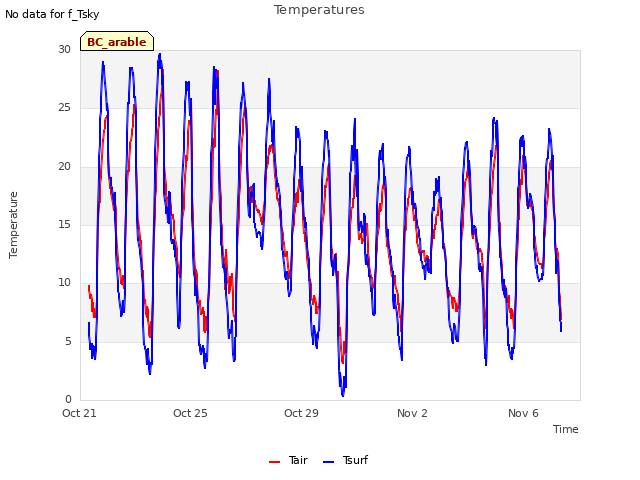The width and height of the screenshot is (640, 480).
Task: Click the 15 y-axis tick label
Action: 64,224
